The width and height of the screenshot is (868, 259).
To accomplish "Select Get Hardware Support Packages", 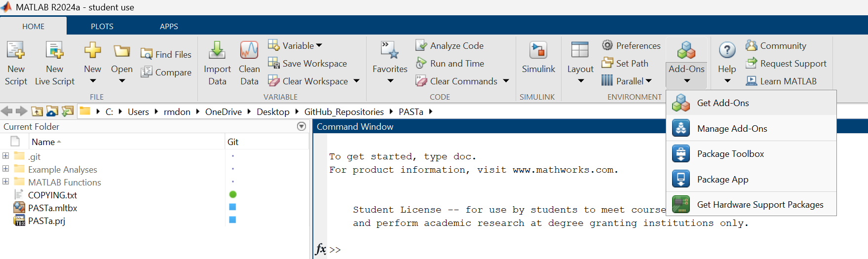I will click(751, 204).
